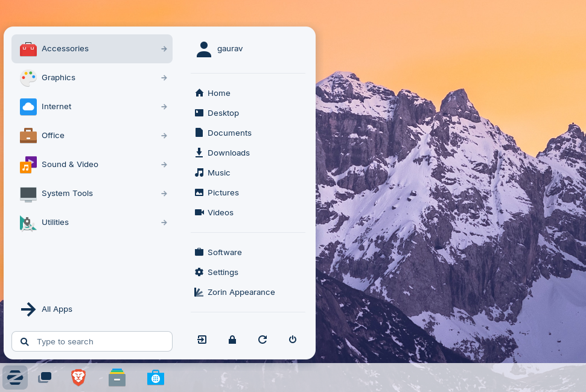Image resolution: width=586 pixels, height=392 pixels.
Task: Open the Files app in the taskbar
Action: point(117,378)
